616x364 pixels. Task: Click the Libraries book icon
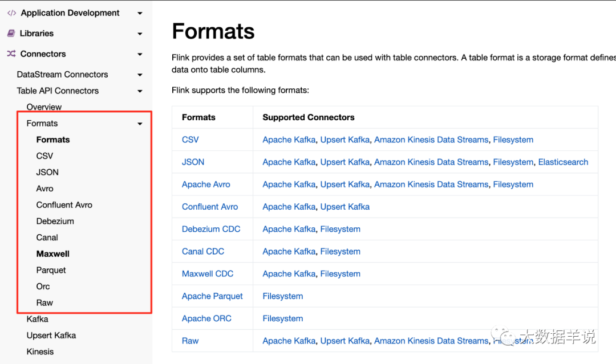click(11, 34)
